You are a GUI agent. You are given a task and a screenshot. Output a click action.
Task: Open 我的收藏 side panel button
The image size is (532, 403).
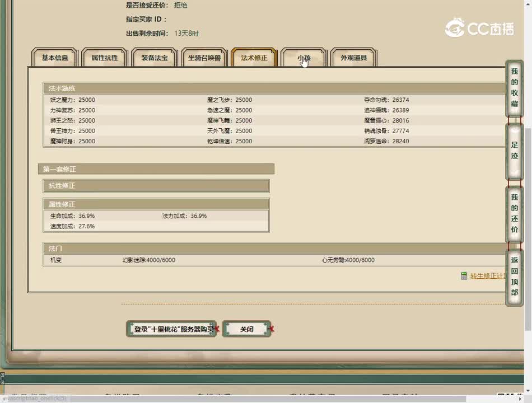click(514, 88)
